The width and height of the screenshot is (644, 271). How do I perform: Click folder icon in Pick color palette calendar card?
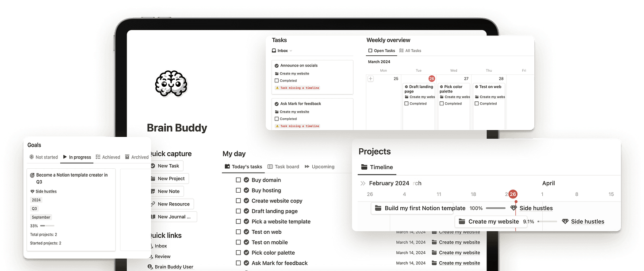[x=442, y=97]
